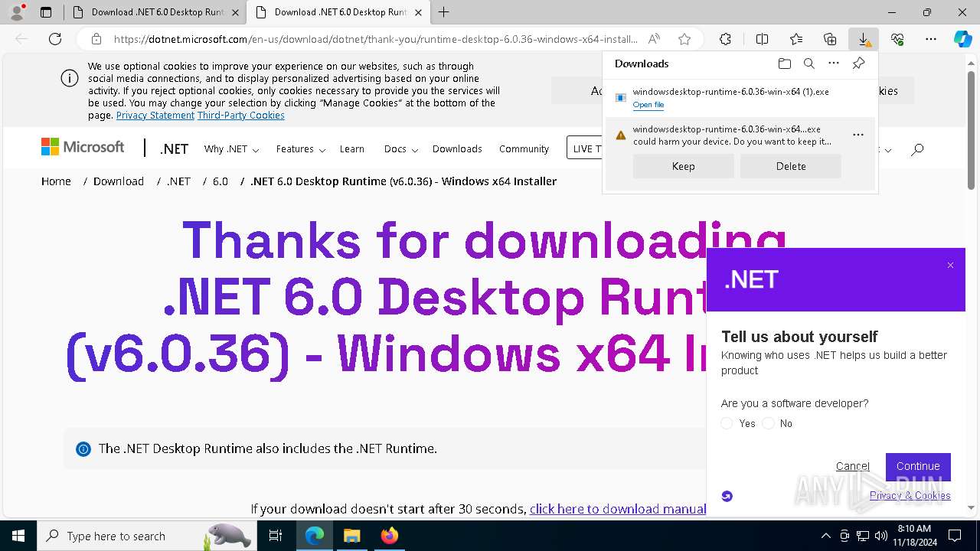980x551 pixels.
Task: Go to Home breadcrumb
Action: tap(56, 181)
